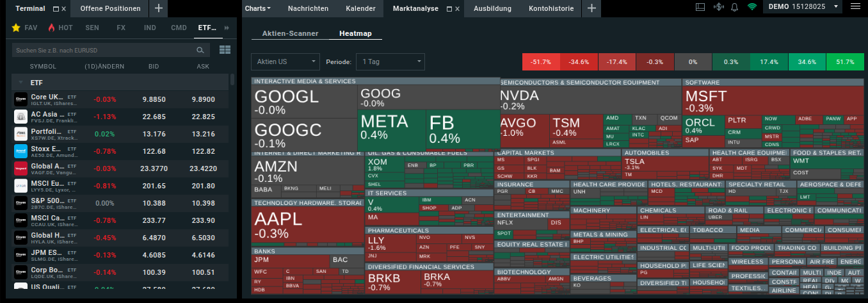Select the CMD category tab
This screenshot has width=868, height=303.
(x=179, y=28)
